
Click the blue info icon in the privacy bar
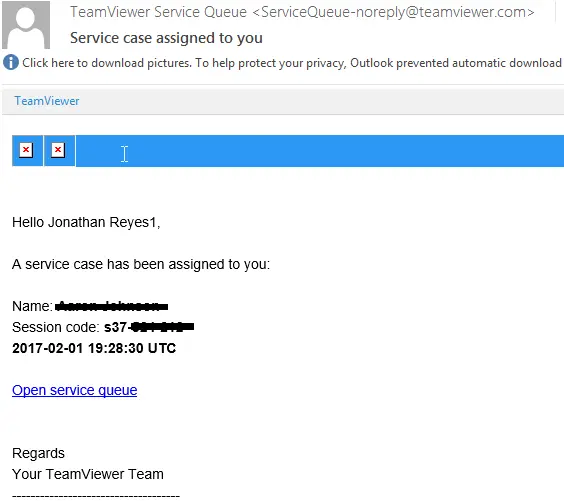[x=11, y=62]
